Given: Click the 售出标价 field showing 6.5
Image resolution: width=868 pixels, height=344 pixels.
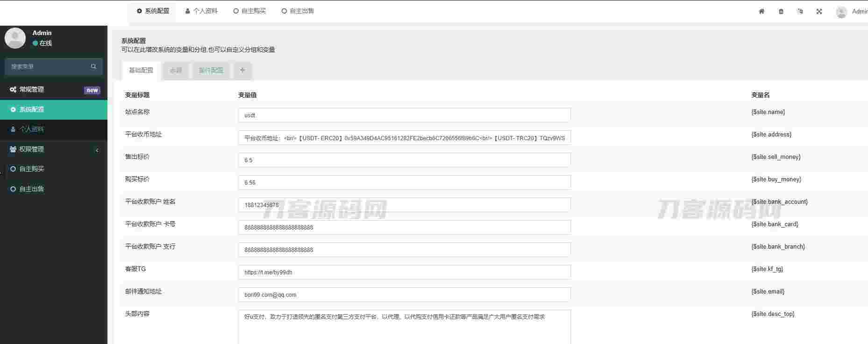Looking at the screenshot, I should click(404, 160).
